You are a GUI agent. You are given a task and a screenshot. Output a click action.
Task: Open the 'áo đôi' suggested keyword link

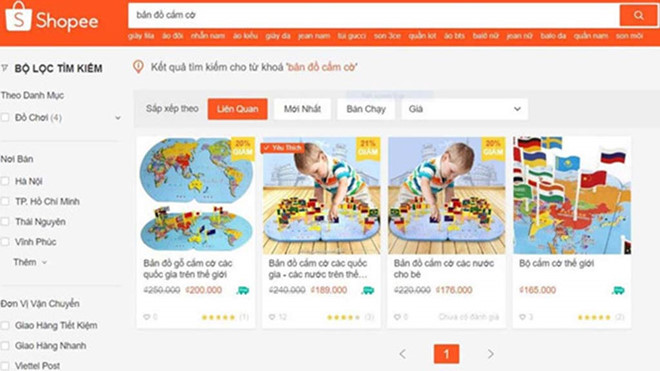pyautogui.click(x=173, y=36)
